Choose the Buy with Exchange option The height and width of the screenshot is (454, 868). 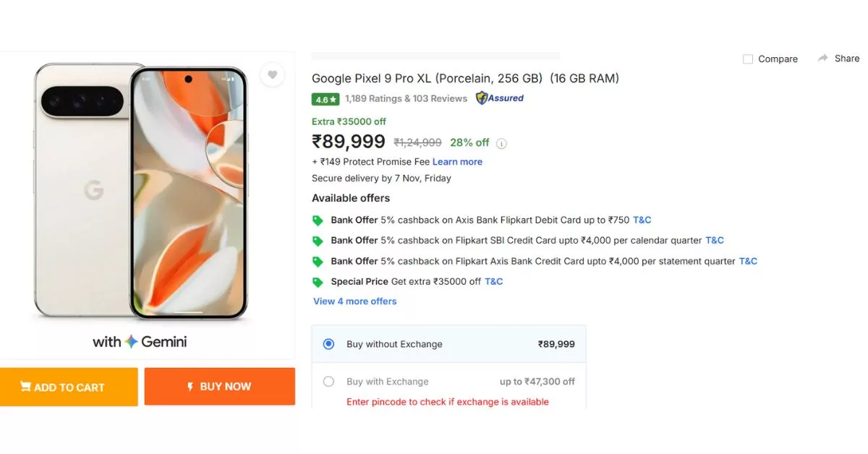tap(328, 381)
